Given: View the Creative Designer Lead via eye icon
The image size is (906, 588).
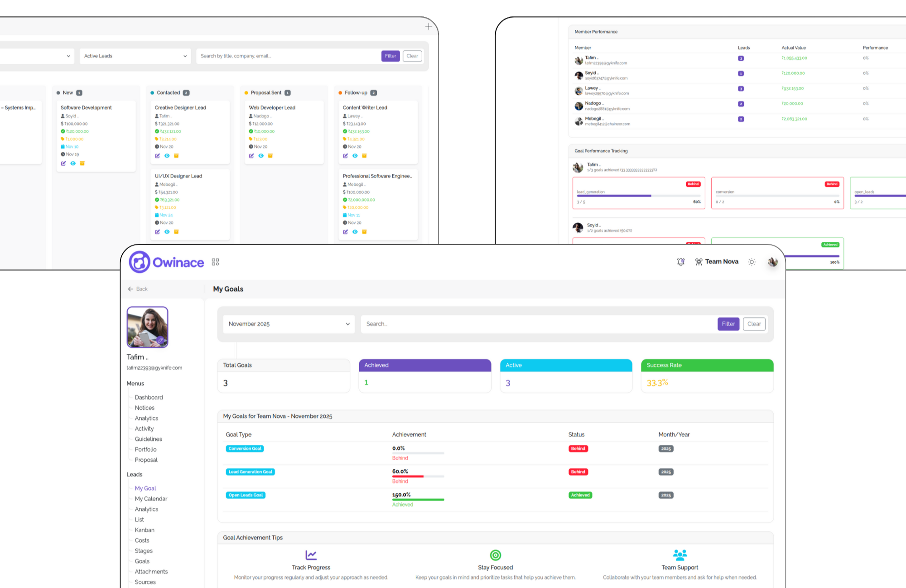Looking at the screenshot, I should 167,156.
